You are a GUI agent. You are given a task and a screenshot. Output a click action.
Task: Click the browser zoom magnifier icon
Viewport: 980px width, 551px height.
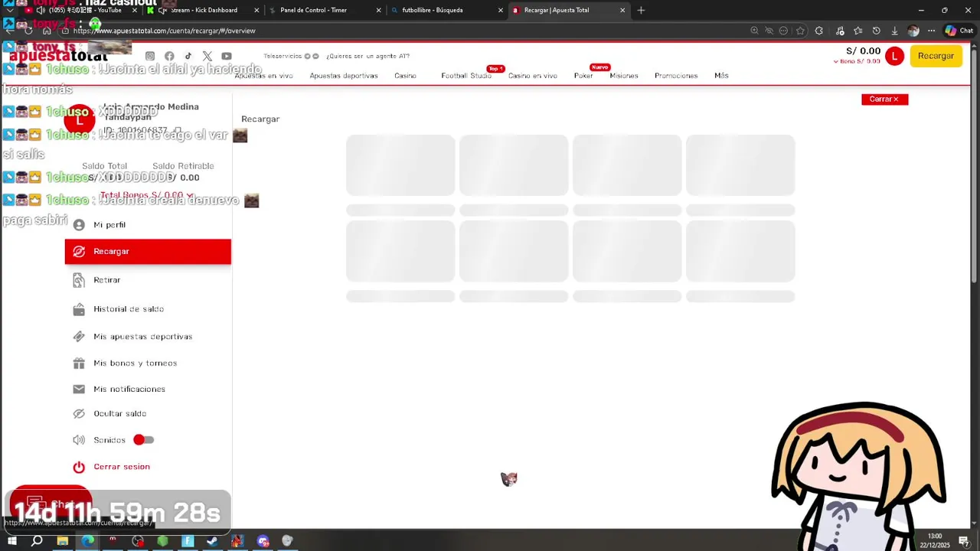pos(755,31)
